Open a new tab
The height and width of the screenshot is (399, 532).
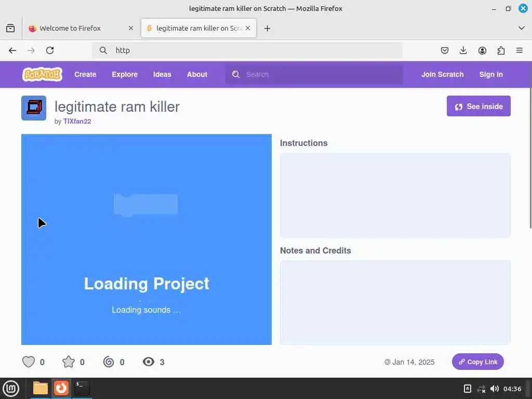[x=268, y=29]
